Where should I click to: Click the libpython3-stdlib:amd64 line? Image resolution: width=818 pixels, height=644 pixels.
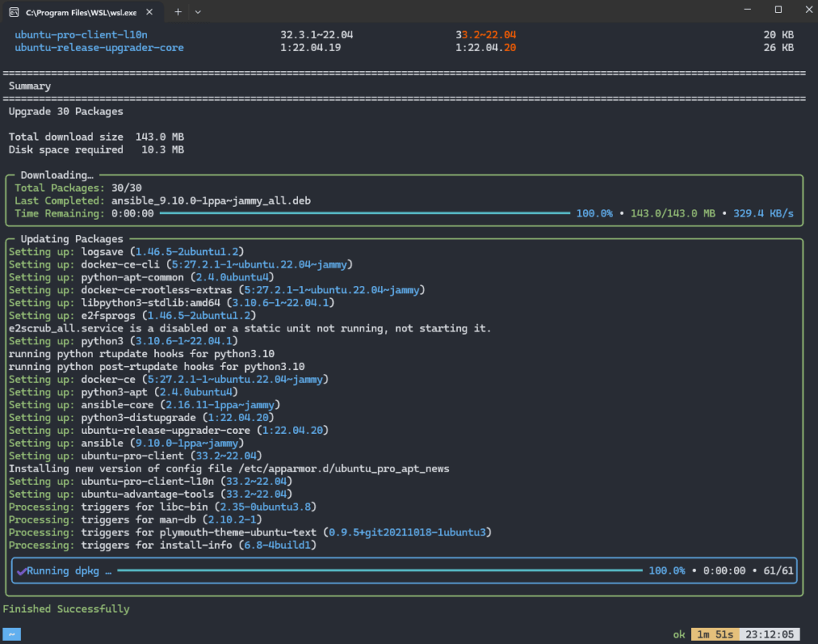coord(172,303)
